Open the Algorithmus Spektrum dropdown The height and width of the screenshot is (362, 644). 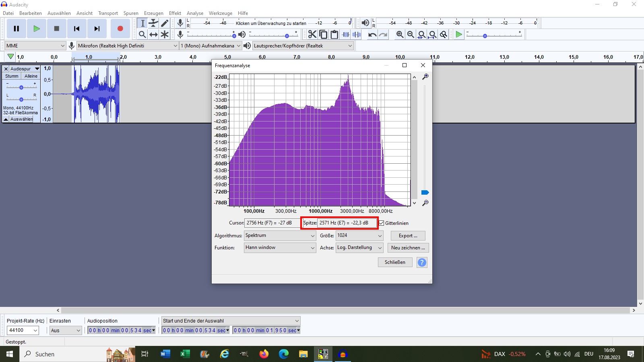(280, 236)
